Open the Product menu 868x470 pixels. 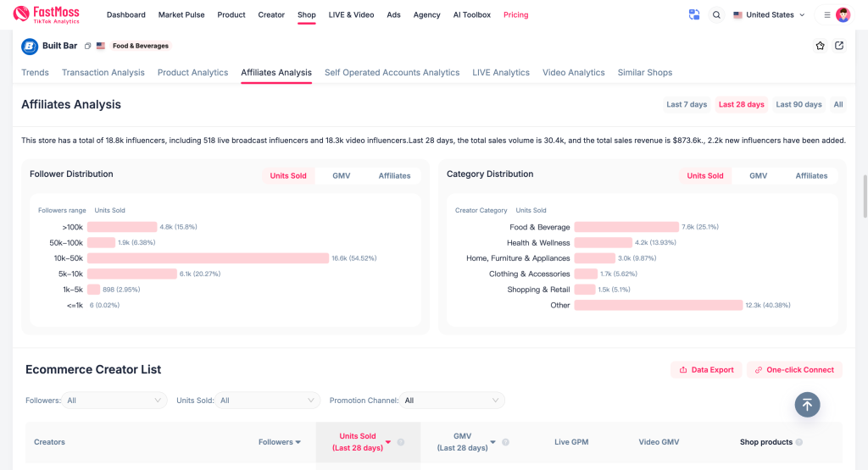231,15
